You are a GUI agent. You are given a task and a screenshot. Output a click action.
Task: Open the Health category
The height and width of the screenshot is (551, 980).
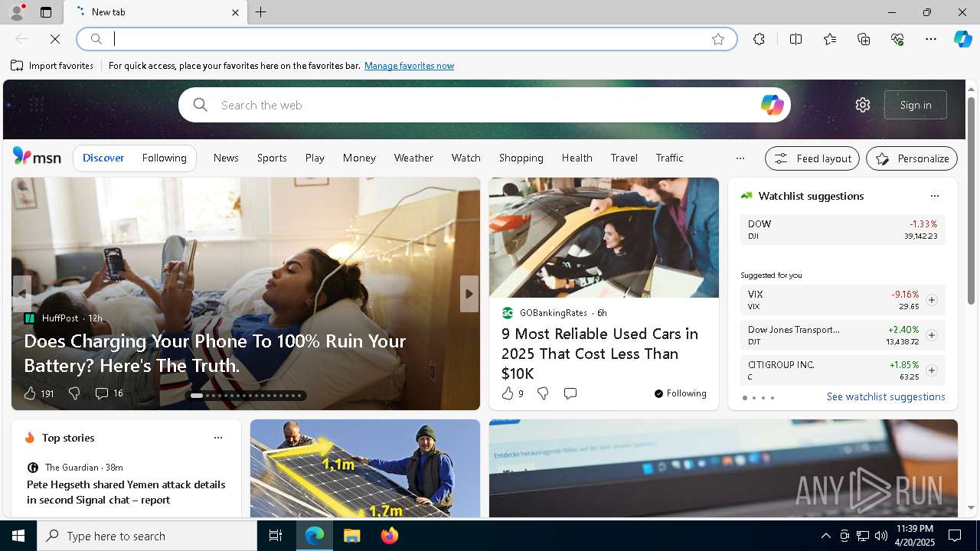click(577, 158)
